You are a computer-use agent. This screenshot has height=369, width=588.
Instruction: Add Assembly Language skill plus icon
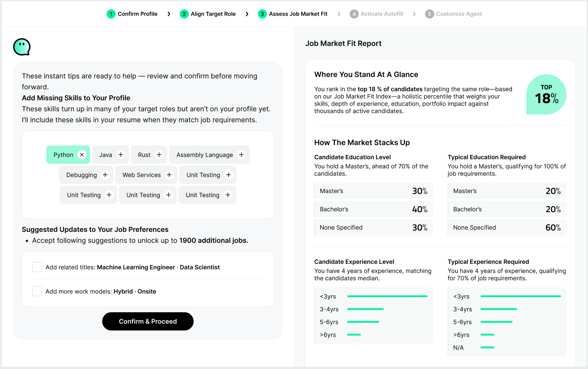pyautogui.click(x=241, y=155)
